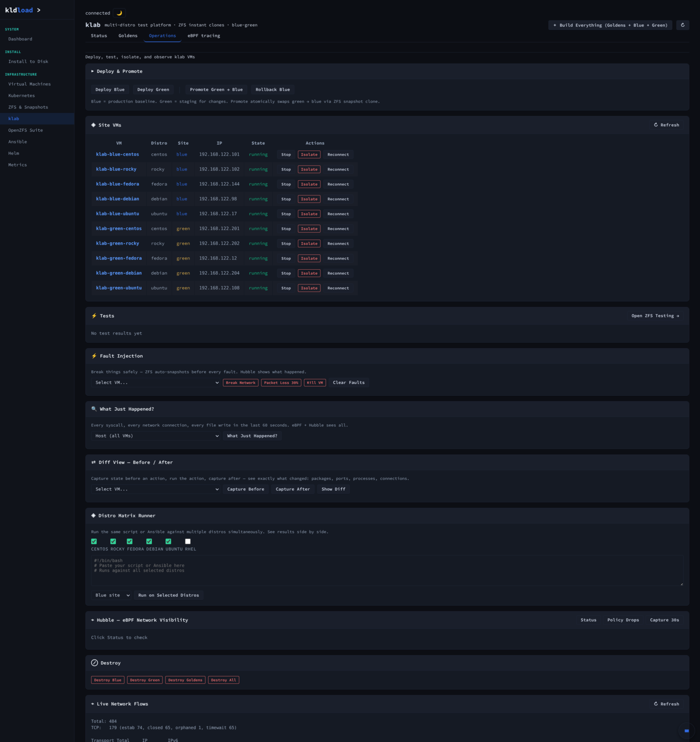Click Promote Green → Blue button
This screenshot has width=700, height=742.
click(x=216, y=90)
